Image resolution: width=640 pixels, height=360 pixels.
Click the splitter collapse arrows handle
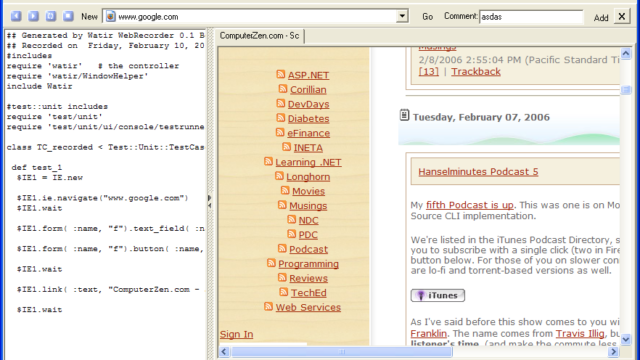pyautogui.click(x=209, y=202)
